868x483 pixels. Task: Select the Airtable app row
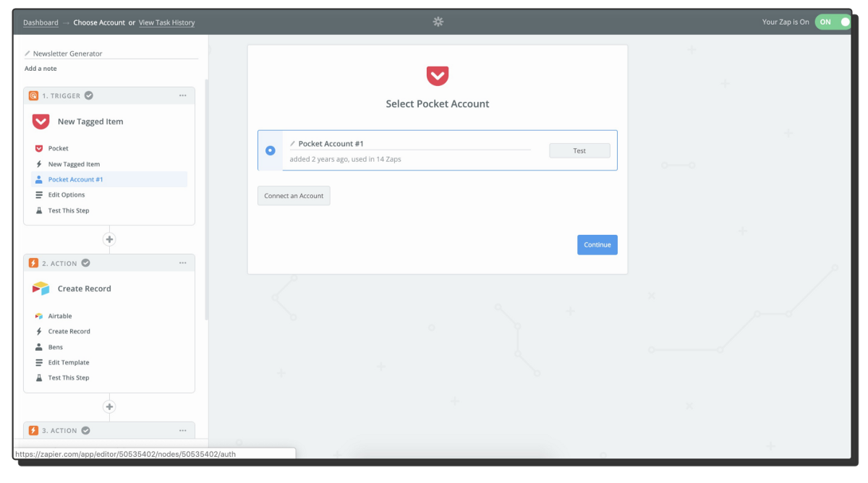109,316
